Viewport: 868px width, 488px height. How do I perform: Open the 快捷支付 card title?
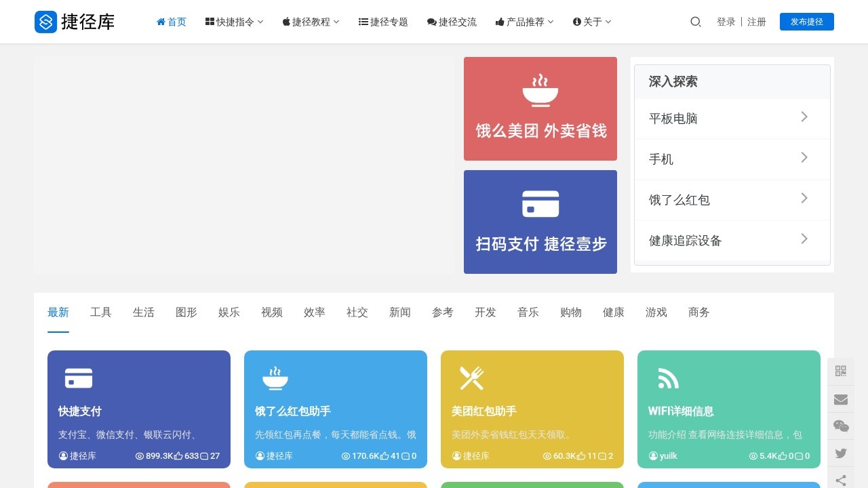[80, 411]
